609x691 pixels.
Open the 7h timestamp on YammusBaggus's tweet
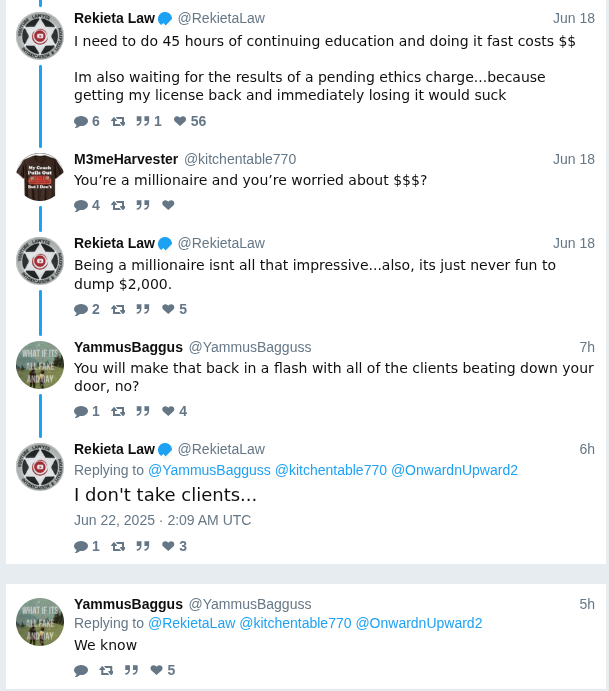point(587,347)
